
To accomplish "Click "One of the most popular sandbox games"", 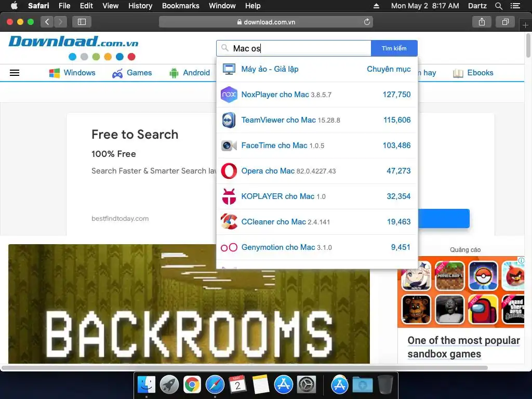I will point(463,347).
